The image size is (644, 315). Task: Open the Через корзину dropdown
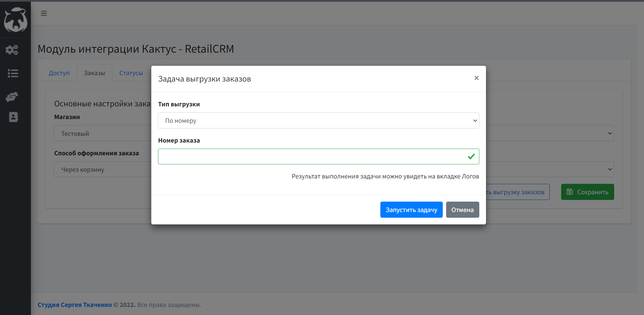point(103,169)
